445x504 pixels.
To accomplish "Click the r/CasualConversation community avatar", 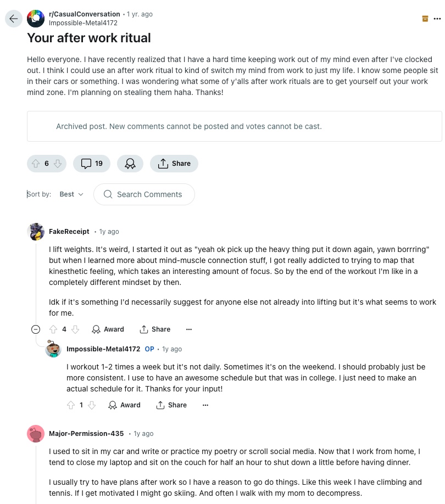I will point(36,19).
